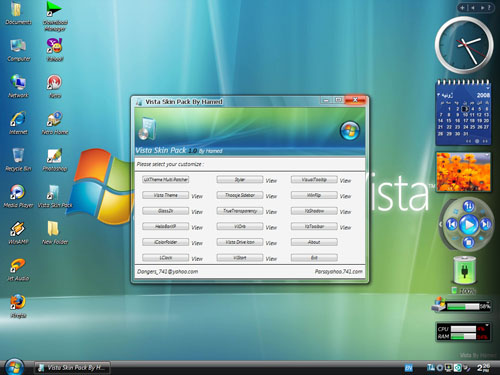Viewport: 500px width, 375px height.
Task: Click the add gadget plus in the sidebar header
Action: 462,7
